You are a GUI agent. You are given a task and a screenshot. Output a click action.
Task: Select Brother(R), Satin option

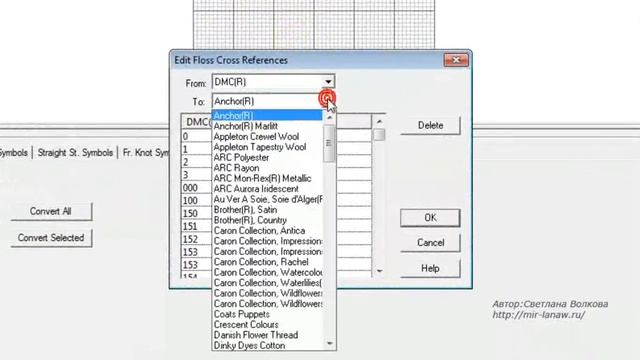click(x=267, y=210)
